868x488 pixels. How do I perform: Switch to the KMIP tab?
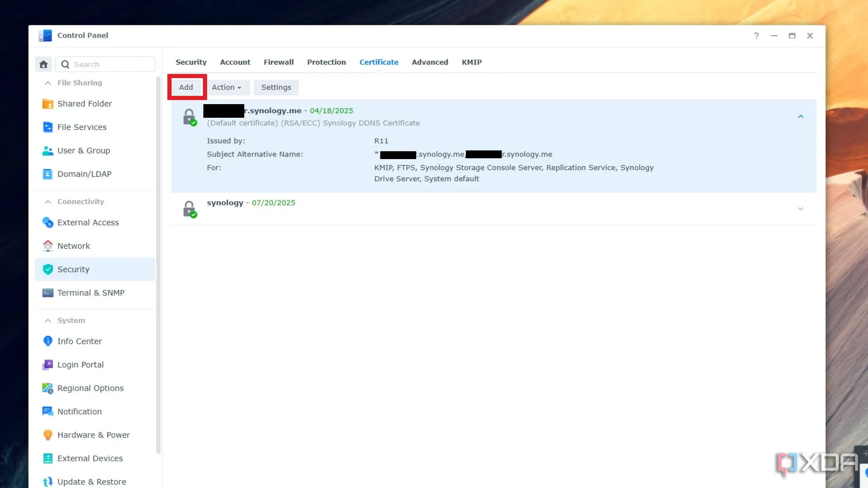point(472,62)
